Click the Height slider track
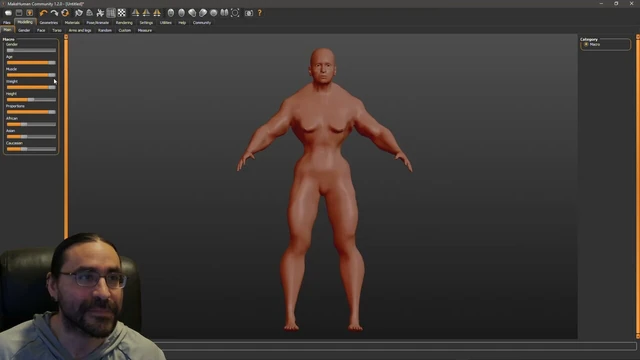Viewport: 640px width, 360px height. point(31,100)
